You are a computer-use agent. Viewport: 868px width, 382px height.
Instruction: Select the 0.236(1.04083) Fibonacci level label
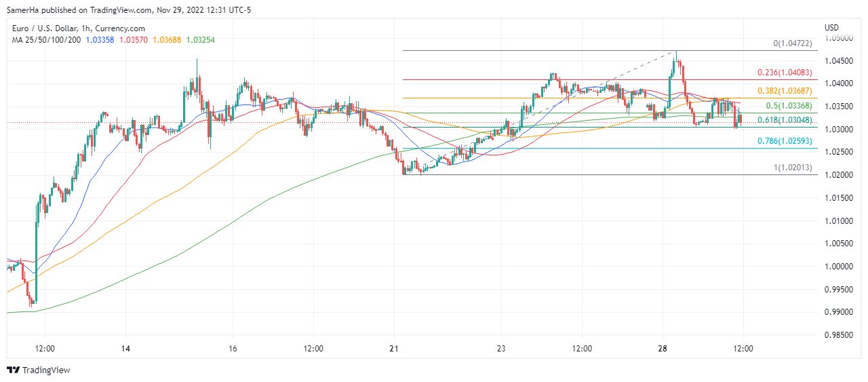point(785,72)
